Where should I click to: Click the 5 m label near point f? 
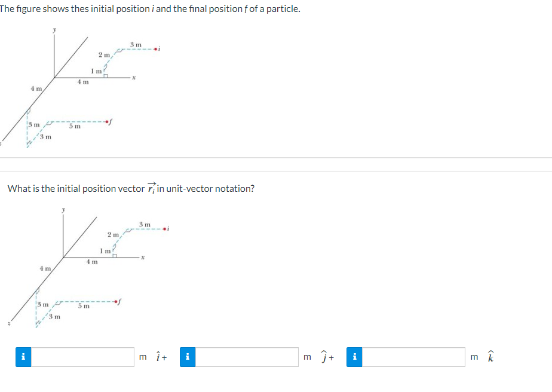point(73,125)
